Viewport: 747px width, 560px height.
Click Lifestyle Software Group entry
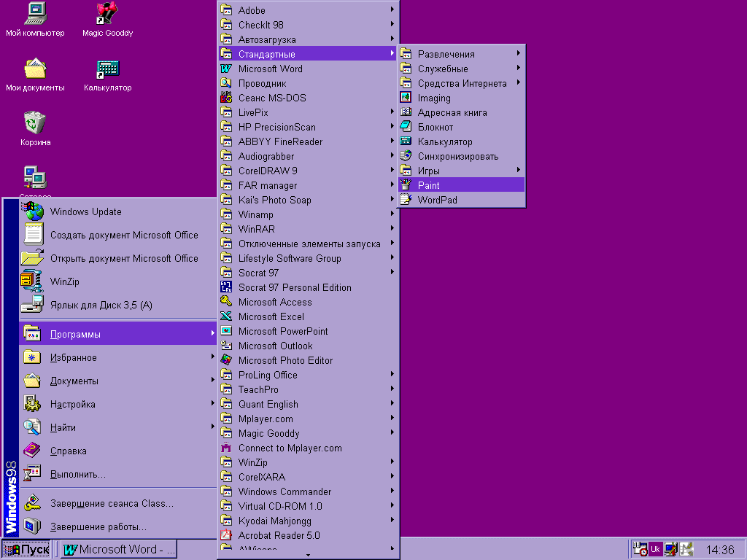click(x=309, y=258)
